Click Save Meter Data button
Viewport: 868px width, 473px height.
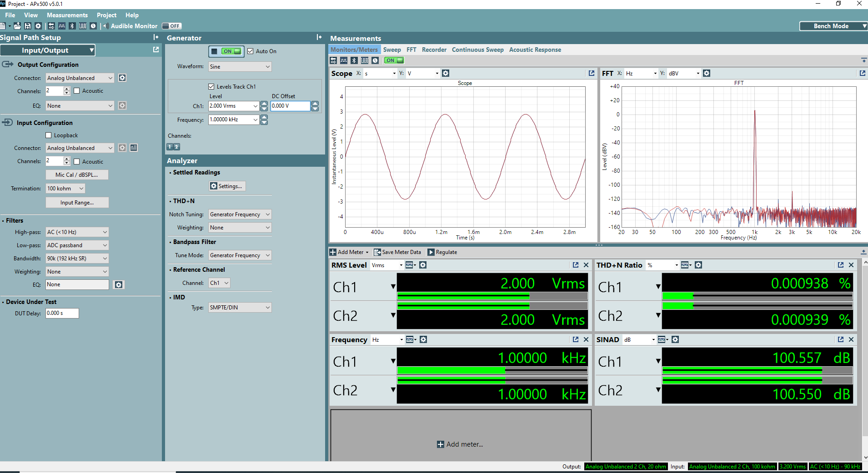pos(397,252)
